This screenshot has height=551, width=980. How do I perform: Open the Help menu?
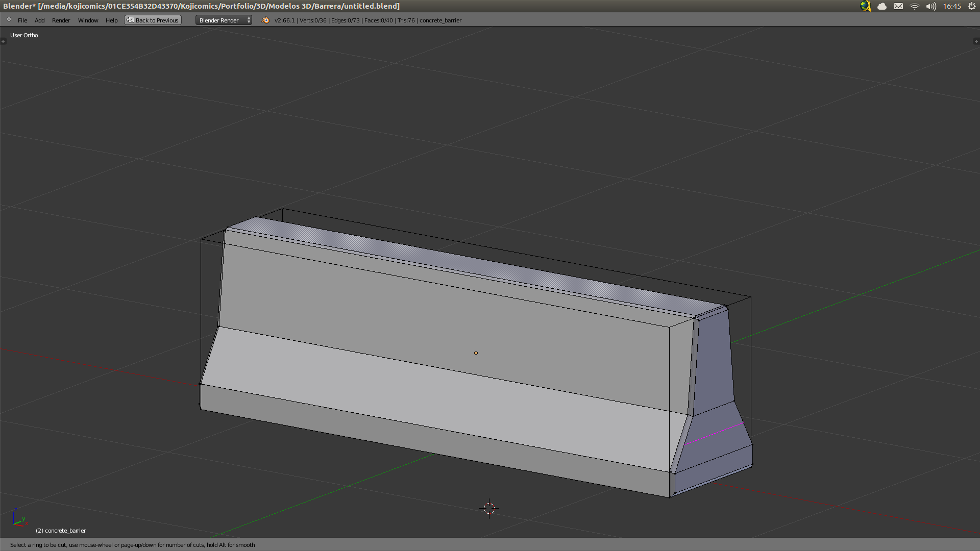tap(111, 20)
